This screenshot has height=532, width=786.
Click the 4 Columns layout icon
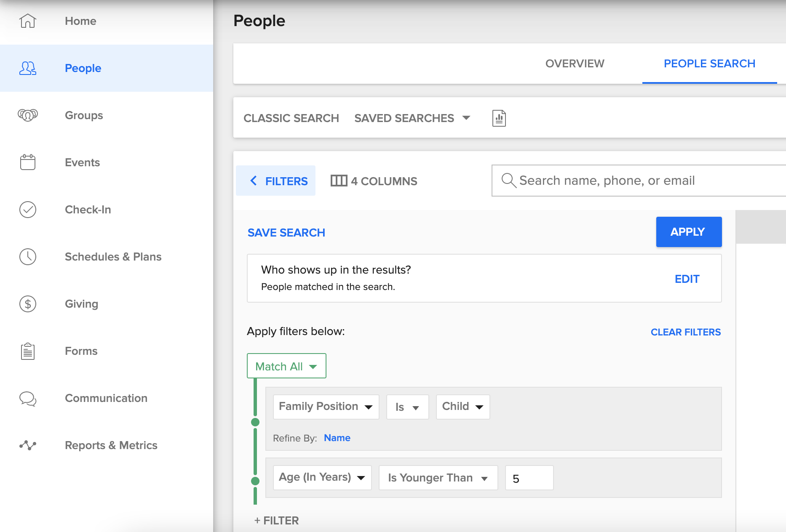click(340, 181)
